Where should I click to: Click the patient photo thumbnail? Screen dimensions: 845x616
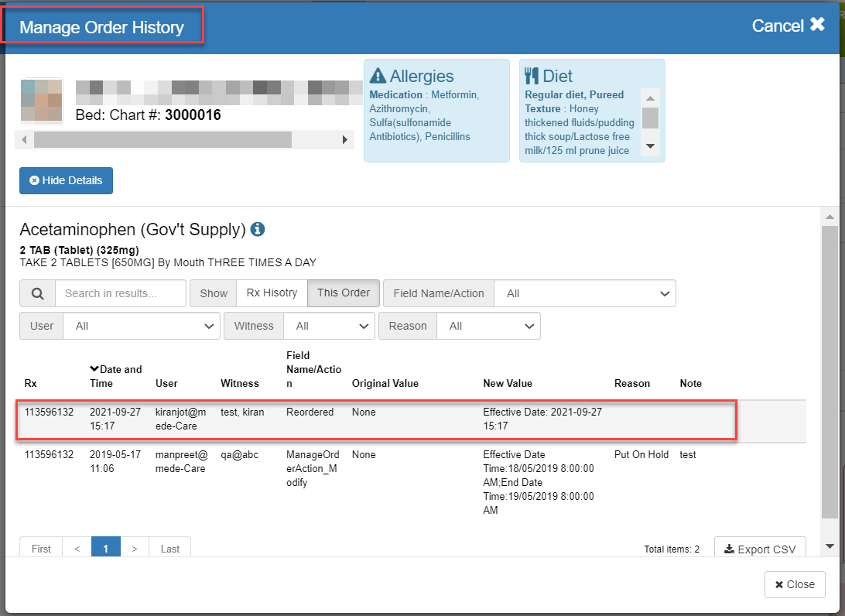pyautogui.click(x=42, y=101)
